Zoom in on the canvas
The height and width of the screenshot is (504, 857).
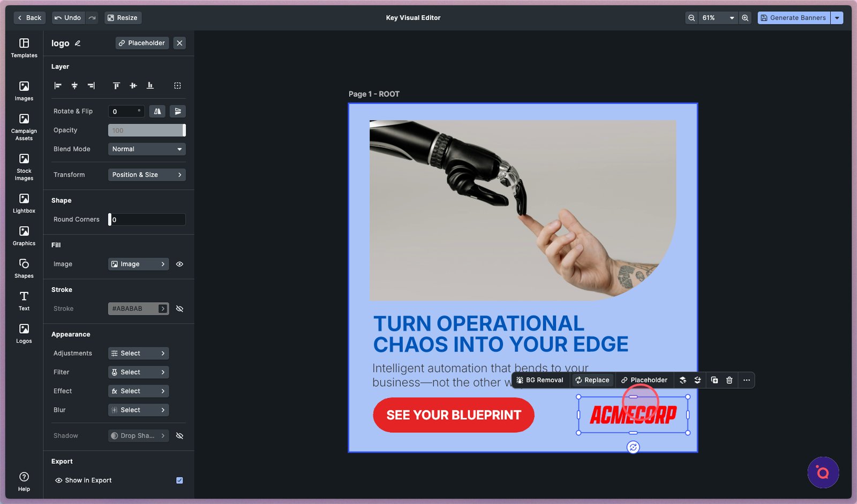pyautogui.click(x=745, y=18)
